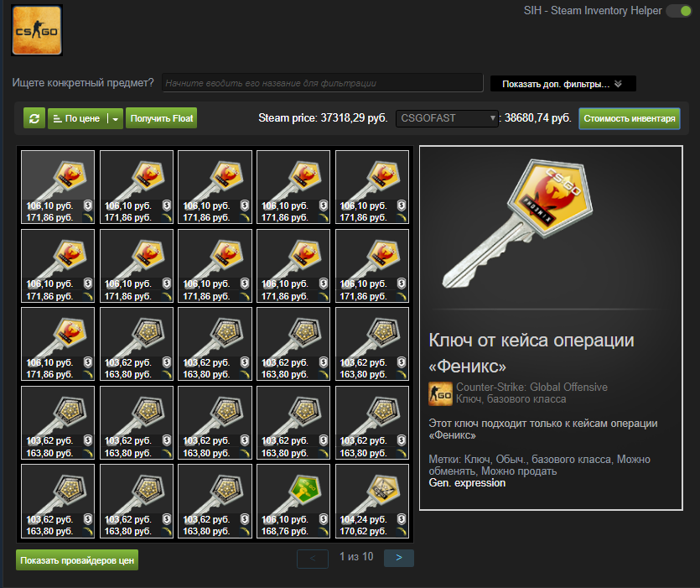The width and height of the screenshot is (700, 588).
Task: Click the key item priced 104,24 руб.
Action: [x=372, y=501]
